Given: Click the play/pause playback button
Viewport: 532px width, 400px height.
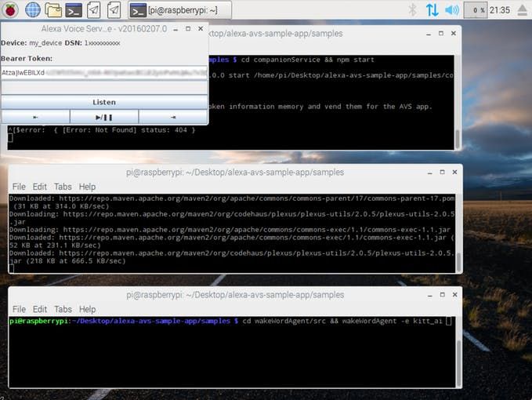Looking at the screenshot, I should [x=104, y=117].
